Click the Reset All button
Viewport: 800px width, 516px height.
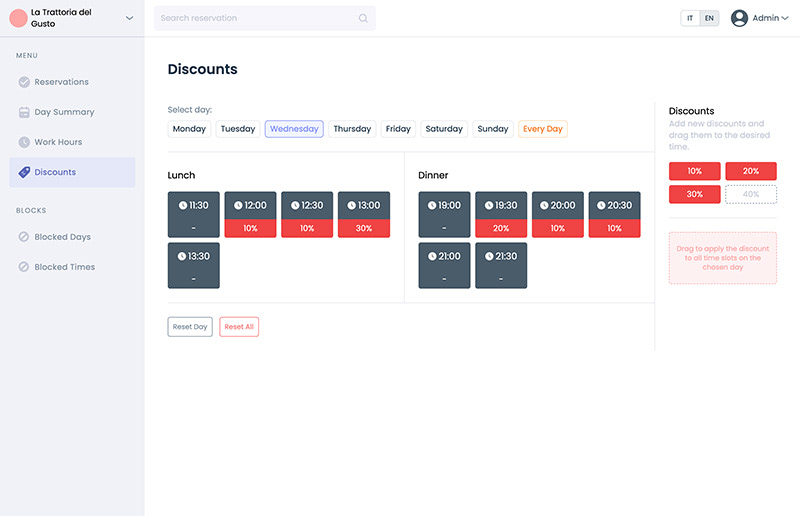239,327
